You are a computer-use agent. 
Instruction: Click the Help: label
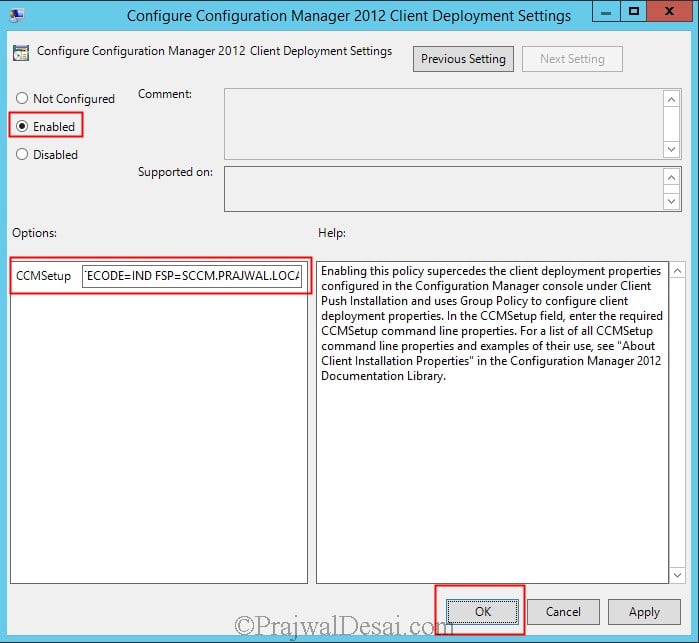[332, 233]
